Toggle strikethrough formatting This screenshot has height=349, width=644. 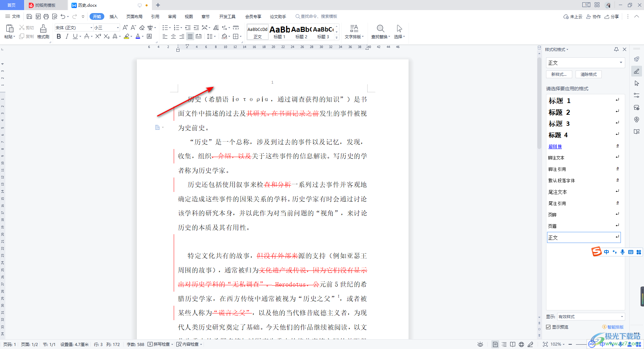click(x=87, y=36)
